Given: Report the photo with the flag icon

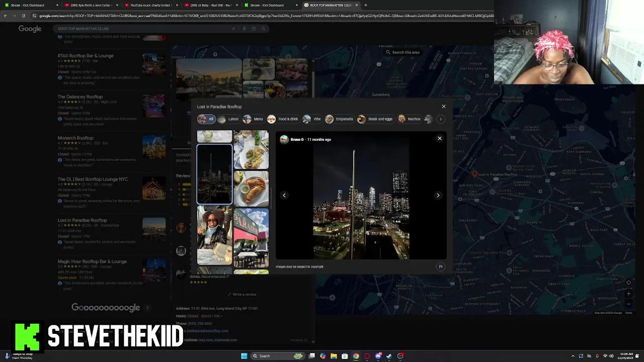Looking at the screenshot, I should [440, 267].
